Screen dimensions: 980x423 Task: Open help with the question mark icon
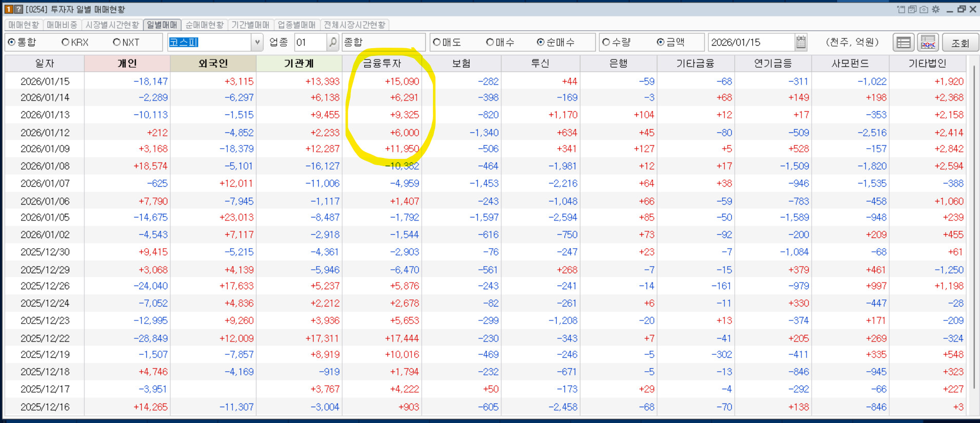[x=18, y=9]
